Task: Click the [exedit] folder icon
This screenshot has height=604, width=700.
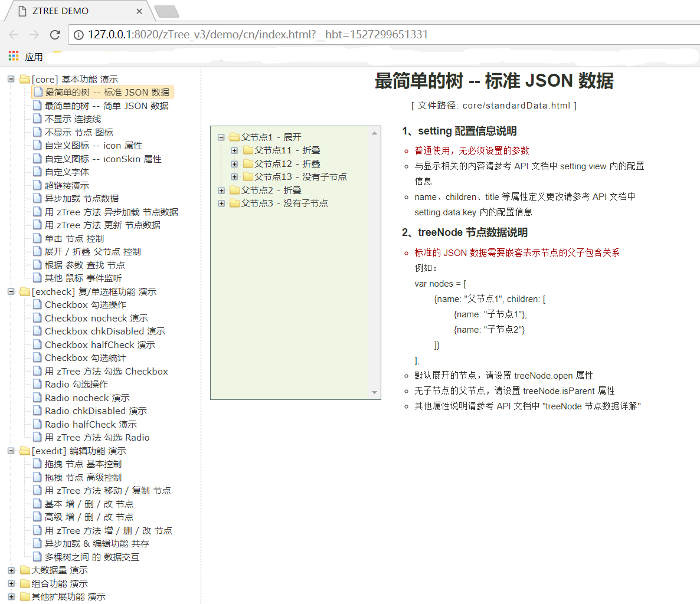Action: tap(25, 451)
